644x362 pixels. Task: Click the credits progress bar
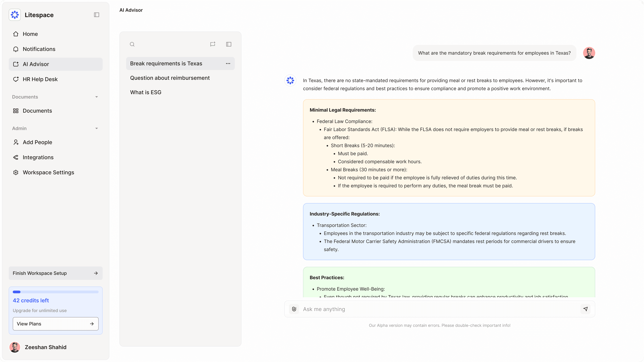[56, 292]
